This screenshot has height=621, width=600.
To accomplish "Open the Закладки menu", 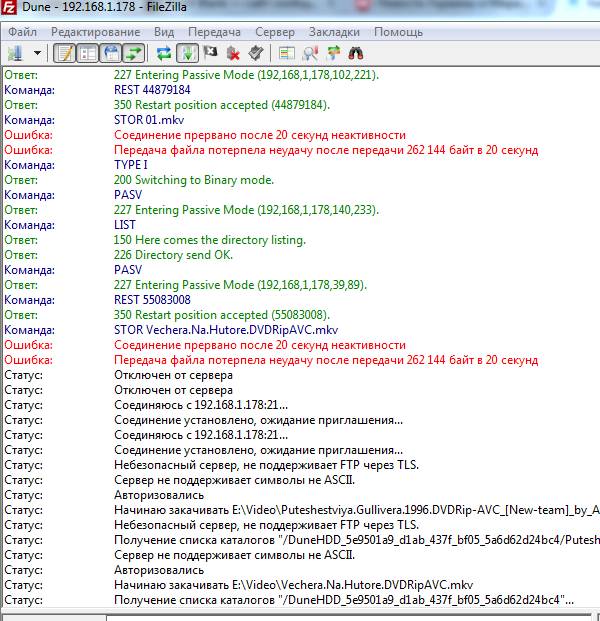I will point(334,32).
